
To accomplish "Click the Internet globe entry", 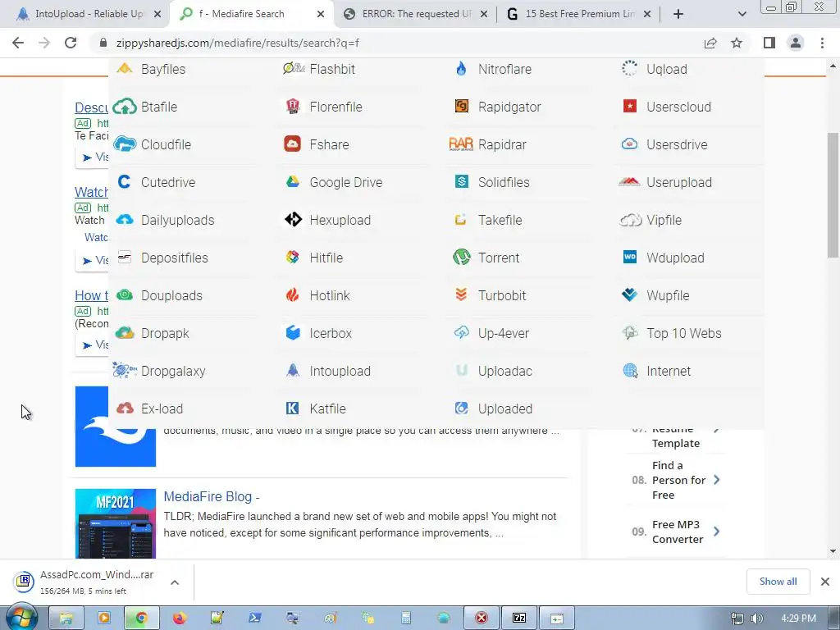I will click(x=656, y=371).
